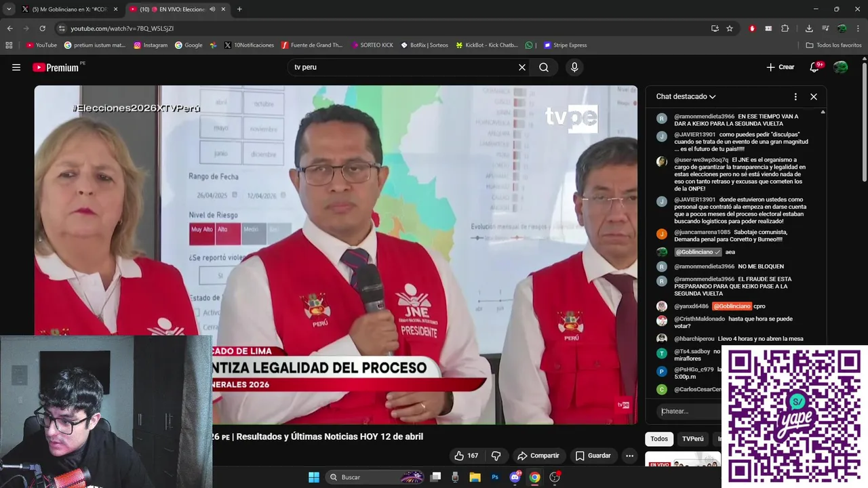This screenshot has height=488, width=868.
Task: Click @hbarchiperou chat username
Action: 694,339
